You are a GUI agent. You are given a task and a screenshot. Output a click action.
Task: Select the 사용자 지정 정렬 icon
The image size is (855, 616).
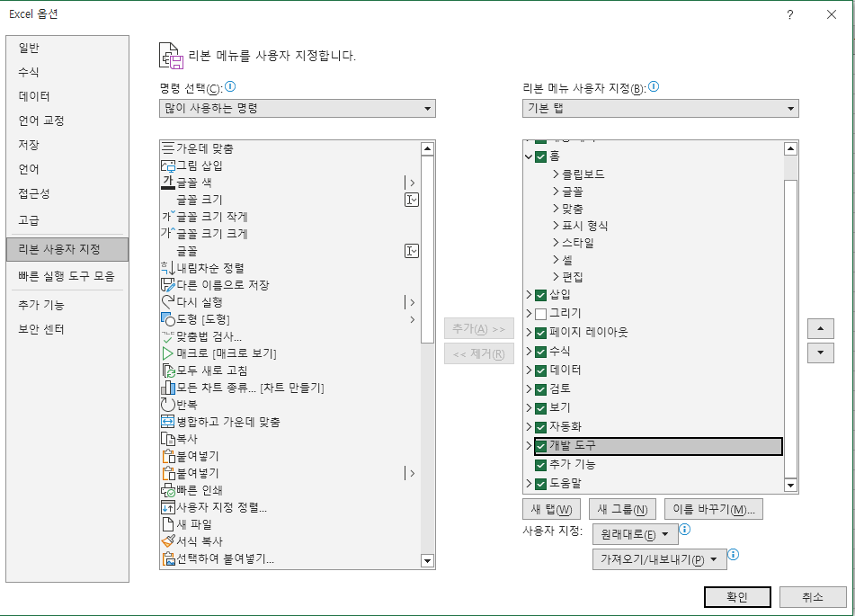pos(168,507)
